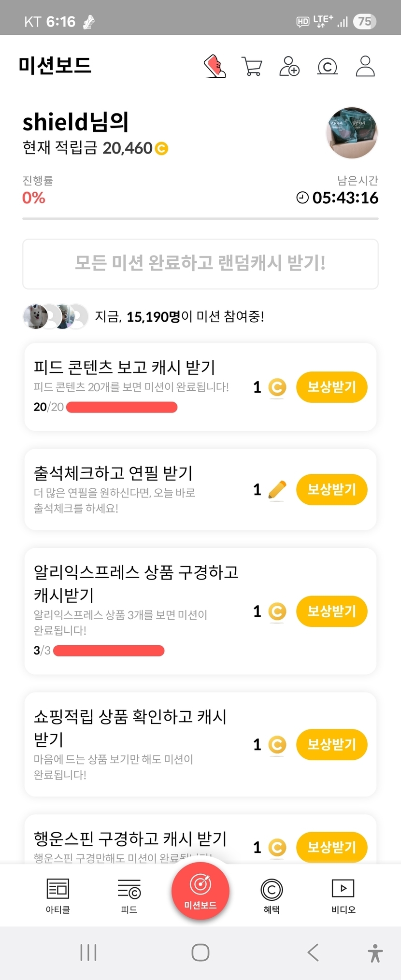The image size is (401, 980).
Task: Claim reward for 행운스핀 구경 mission
Action: (331, 847)
